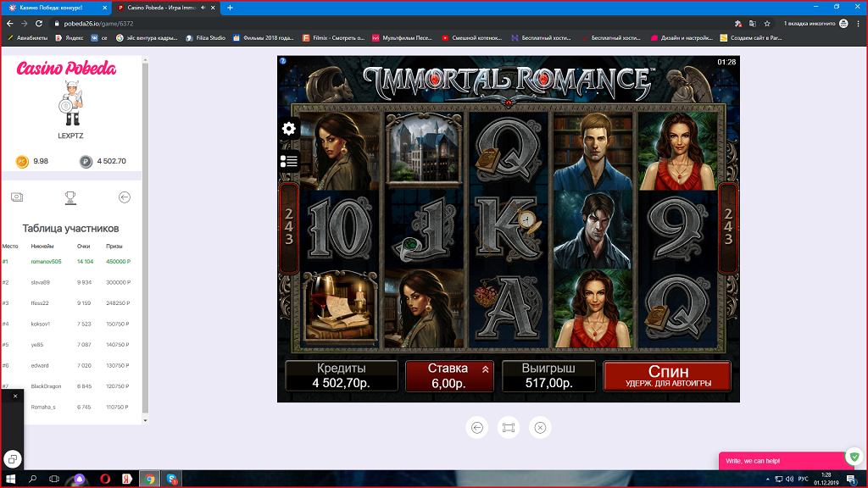Open Смешной котенок bookmark
Image resolution: width=868 pixels, height=488 pixels.
coord(471,37)
